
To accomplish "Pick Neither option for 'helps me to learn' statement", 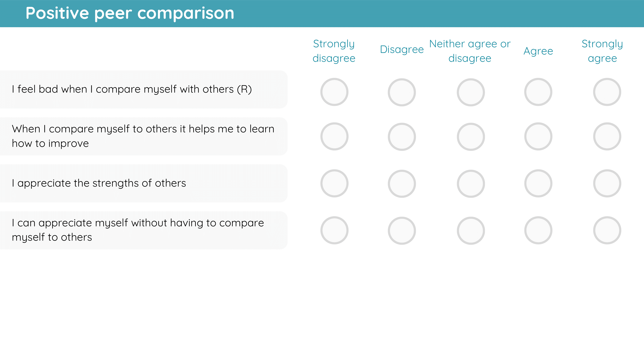I will pyautogui.click(x=471, y=137).
